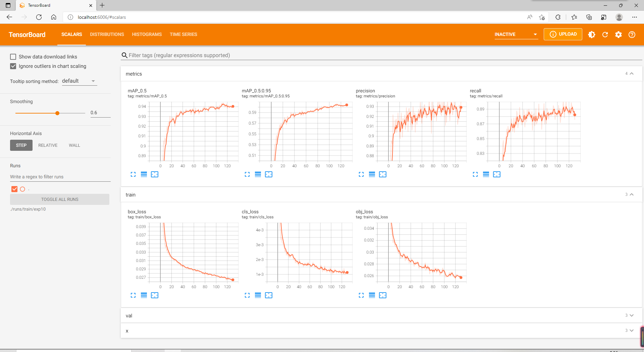This screenshot has height=352, width=644.
Task: Toggle log scale on cls_loss chart
Action: [258, 295]
